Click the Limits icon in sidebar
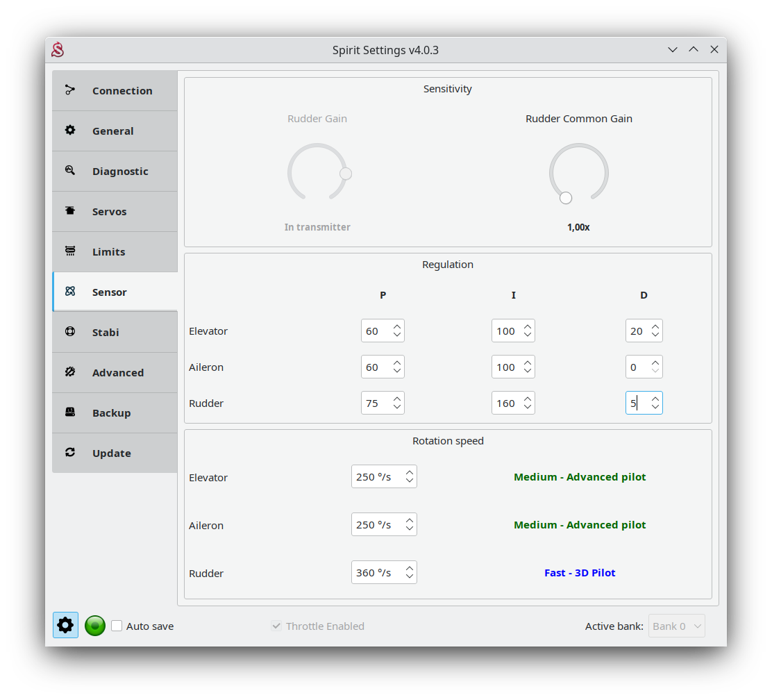This screenshot has width=772, height=700. click(69, 251)
